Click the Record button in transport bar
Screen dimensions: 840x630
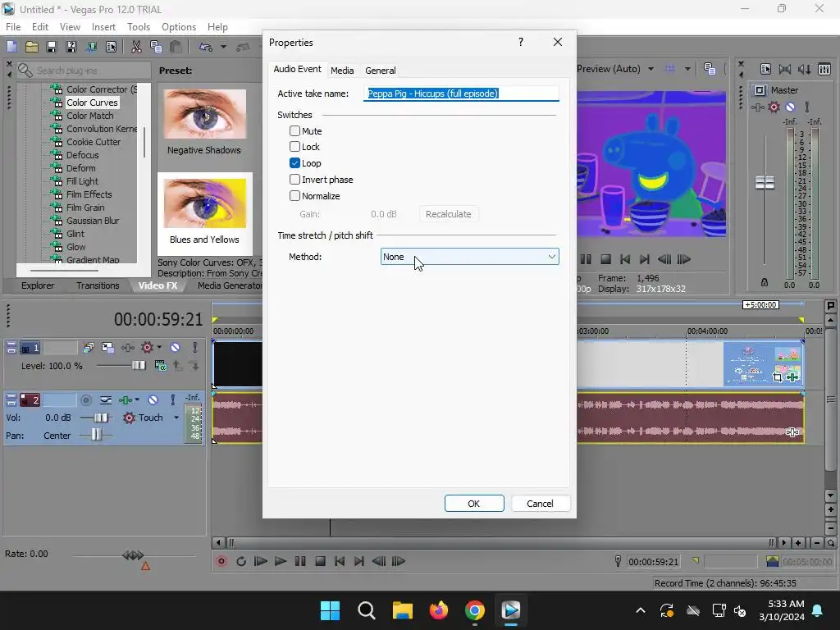[221, 561]
